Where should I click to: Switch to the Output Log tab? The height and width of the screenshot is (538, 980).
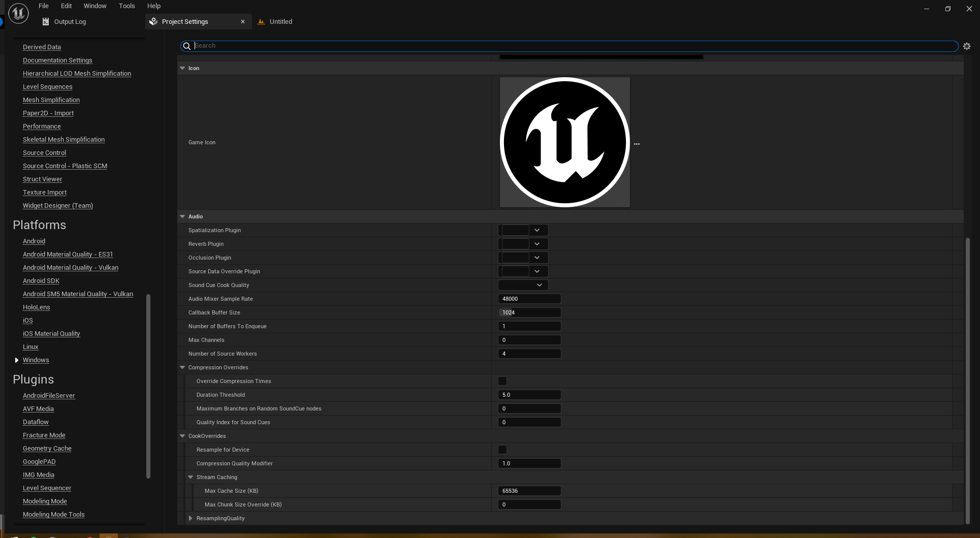[70, 21]
